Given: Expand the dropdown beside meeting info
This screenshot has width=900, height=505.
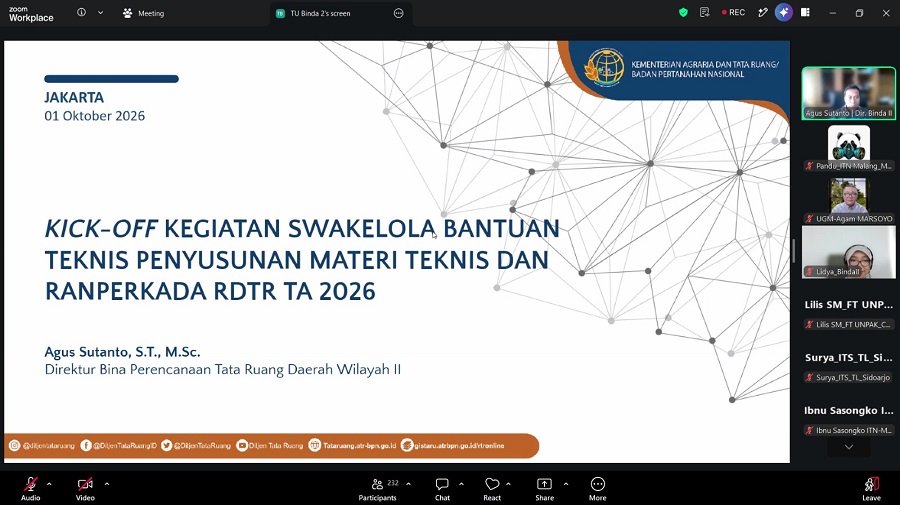Looking at the screenshot, I should tap(100, 13).
